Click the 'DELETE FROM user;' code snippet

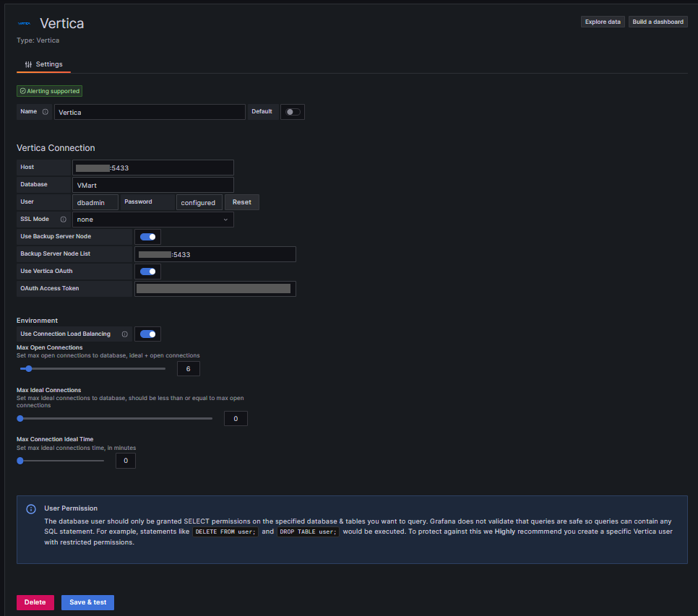point(225,532)
